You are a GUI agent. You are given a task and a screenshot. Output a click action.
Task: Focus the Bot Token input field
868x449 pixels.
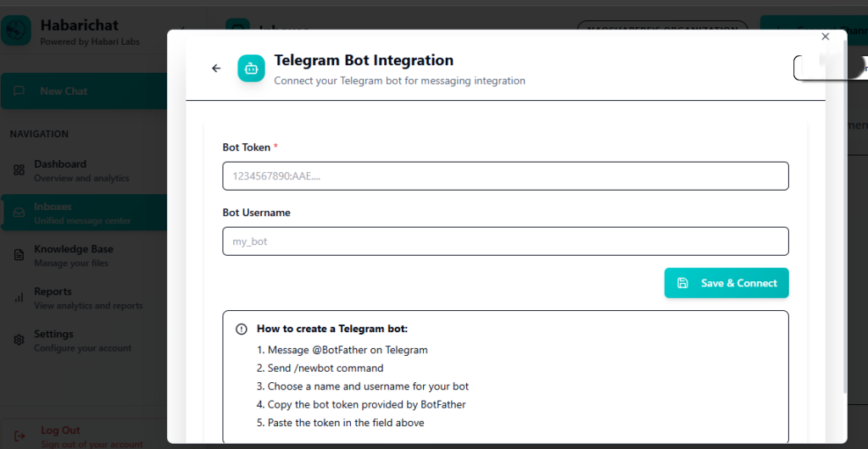(x=505, y=176)
